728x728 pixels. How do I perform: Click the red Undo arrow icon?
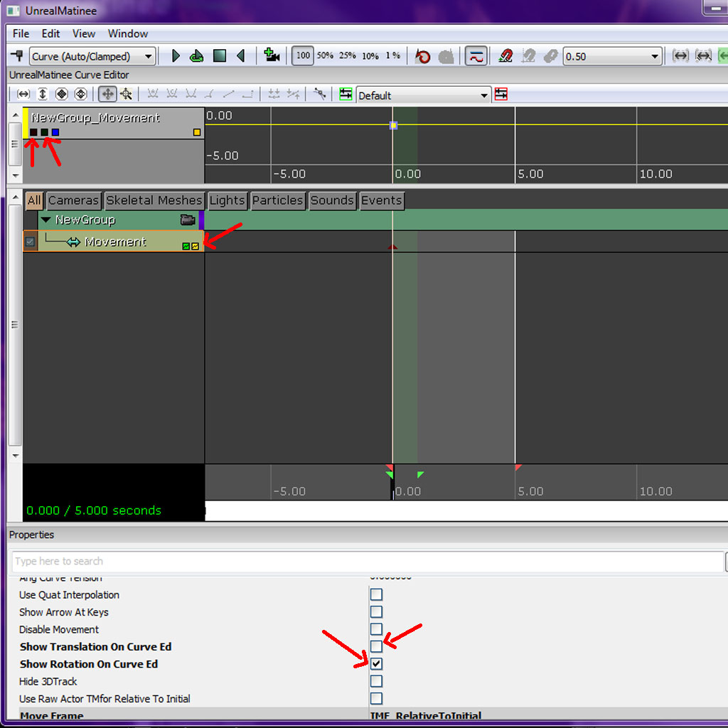pyautogui.click(x=422, y=56)
